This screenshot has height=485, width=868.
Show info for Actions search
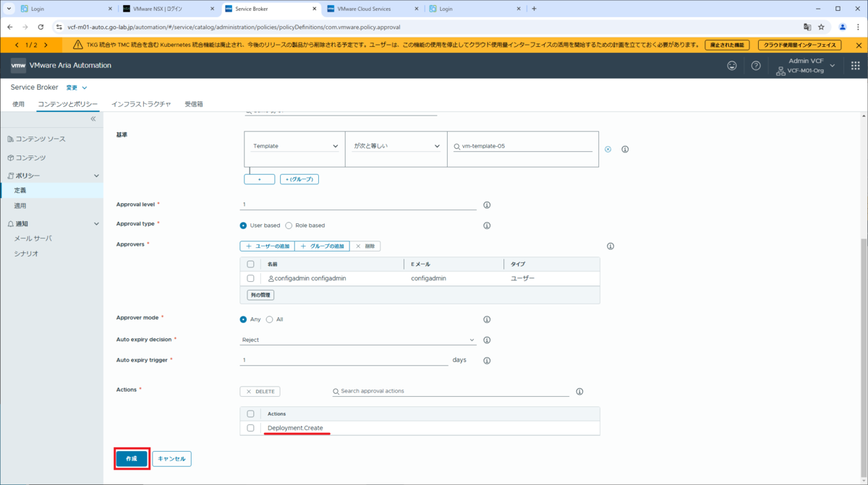[579, 392]
